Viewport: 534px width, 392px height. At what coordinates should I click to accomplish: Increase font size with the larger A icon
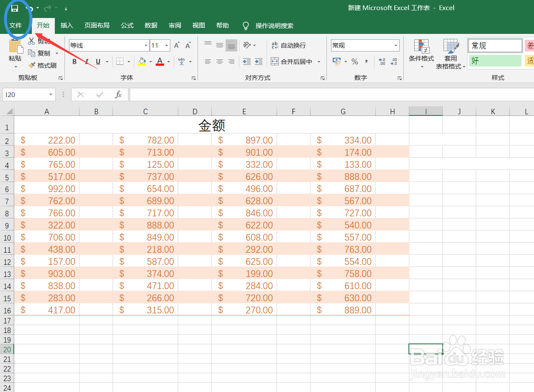pyautogui.click(x=177, y=45)
